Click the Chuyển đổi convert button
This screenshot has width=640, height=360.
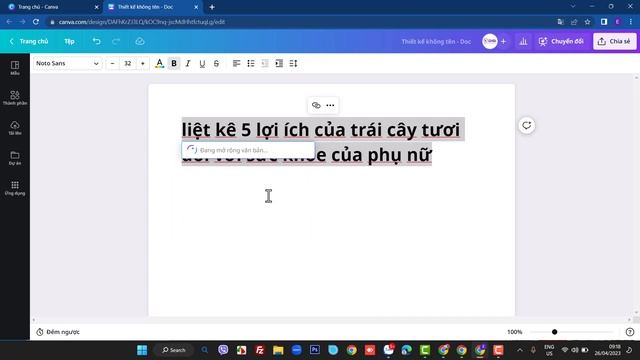561,41
